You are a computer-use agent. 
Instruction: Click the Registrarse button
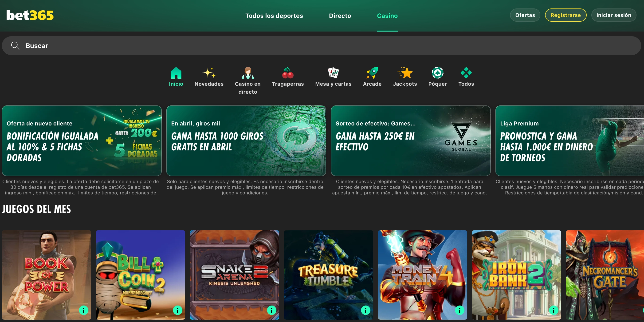[x=565, y=15]
